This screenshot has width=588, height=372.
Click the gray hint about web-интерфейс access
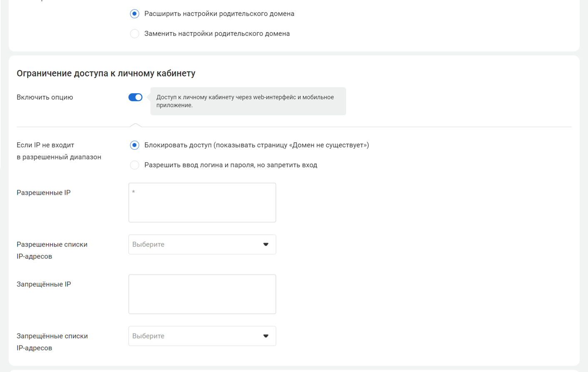tap(248, 101)
